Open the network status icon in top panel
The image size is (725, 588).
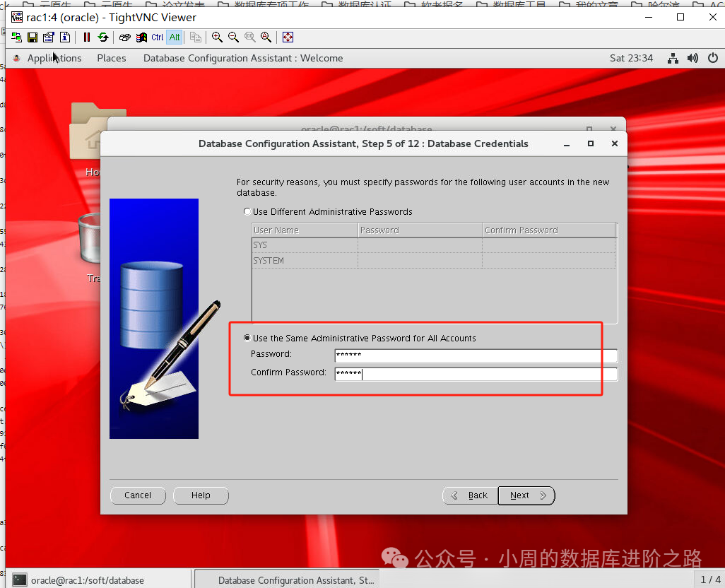pos(673,58)
